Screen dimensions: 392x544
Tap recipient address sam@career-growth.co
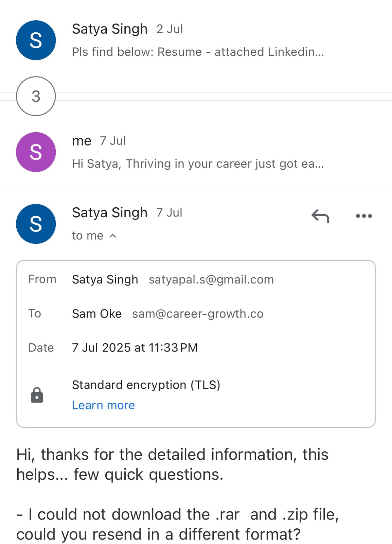click(x=198, y=314)
